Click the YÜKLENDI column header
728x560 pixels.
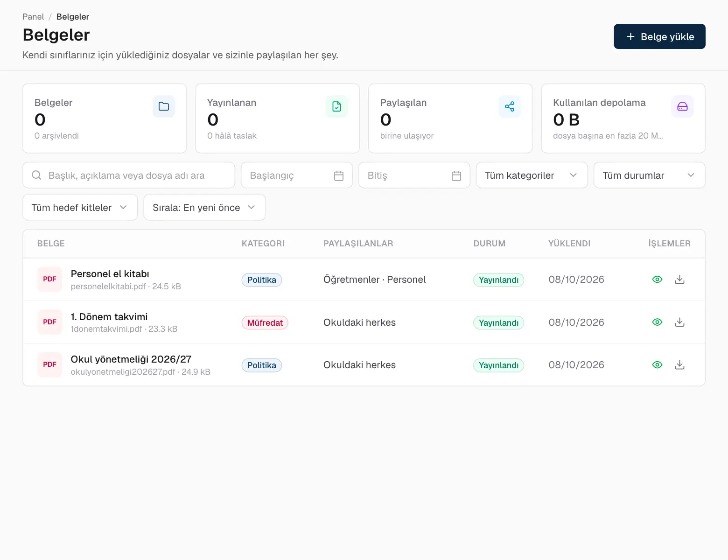tap(569, 244)
